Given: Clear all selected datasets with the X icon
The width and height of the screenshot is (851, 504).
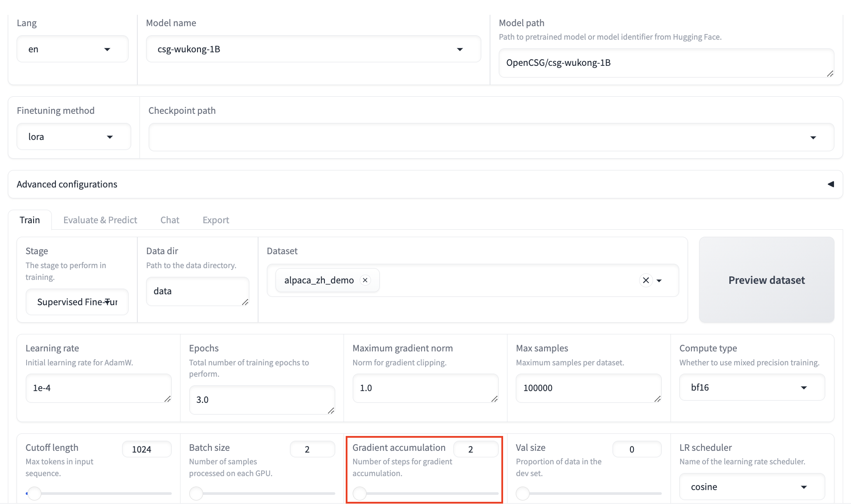Looking at the screenshot, I should point(646,280).
